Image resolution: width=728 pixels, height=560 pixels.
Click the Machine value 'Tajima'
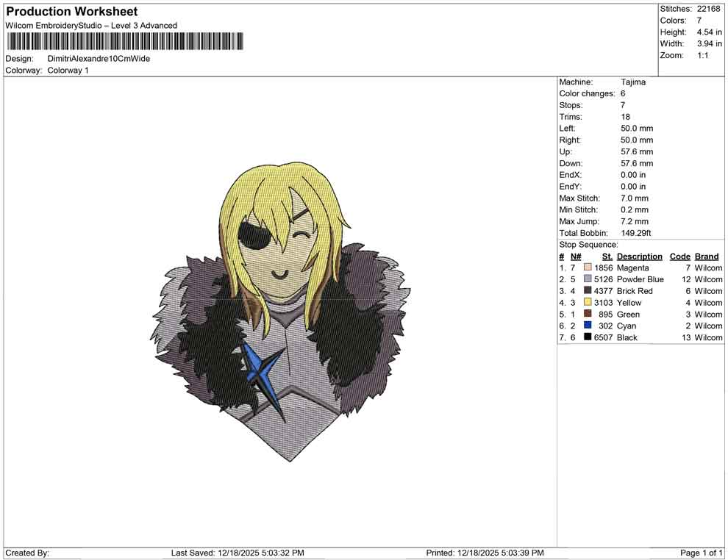pos(633,82)
